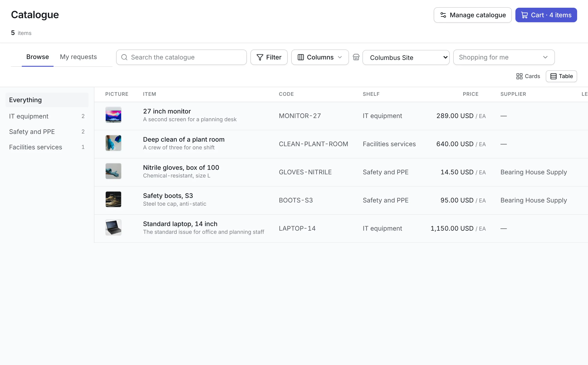Click Manage catalogue button
The image size is (588, 365).
click(x=473, y=15)
